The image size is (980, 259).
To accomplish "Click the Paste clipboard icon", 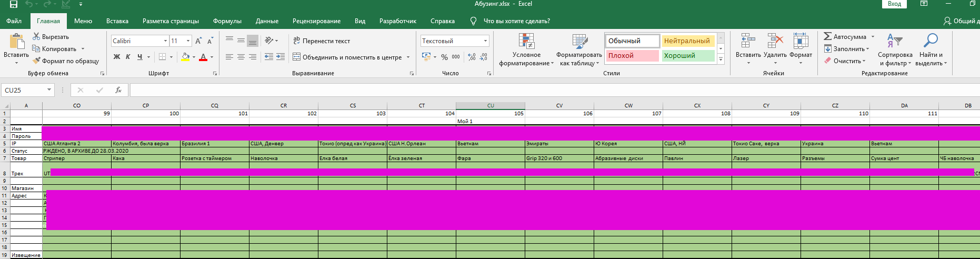I will tap(17, 42).
